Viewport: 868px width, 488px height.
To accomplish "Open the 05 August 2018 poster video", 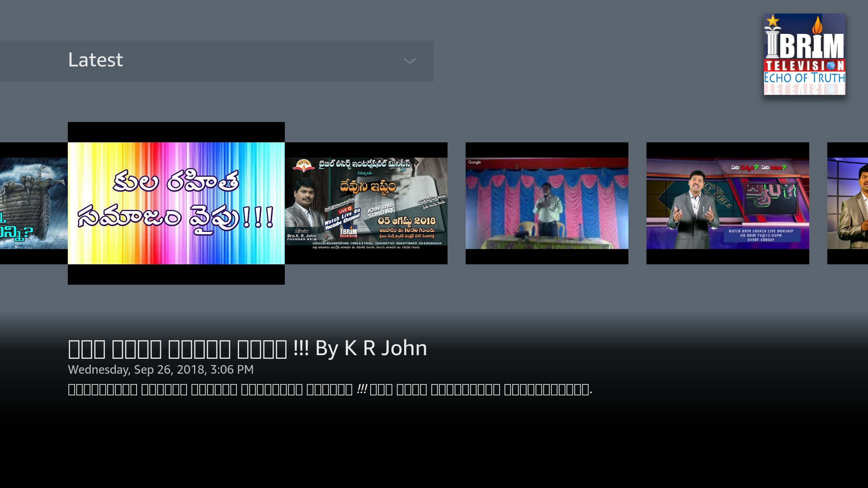I will [x=366, y=203].
